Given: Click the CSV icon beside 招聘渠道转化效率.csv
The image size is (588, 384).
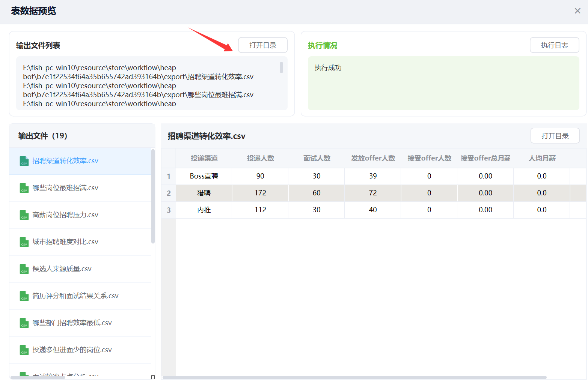Looking at the screenshot, I should (x=24, y=161).
